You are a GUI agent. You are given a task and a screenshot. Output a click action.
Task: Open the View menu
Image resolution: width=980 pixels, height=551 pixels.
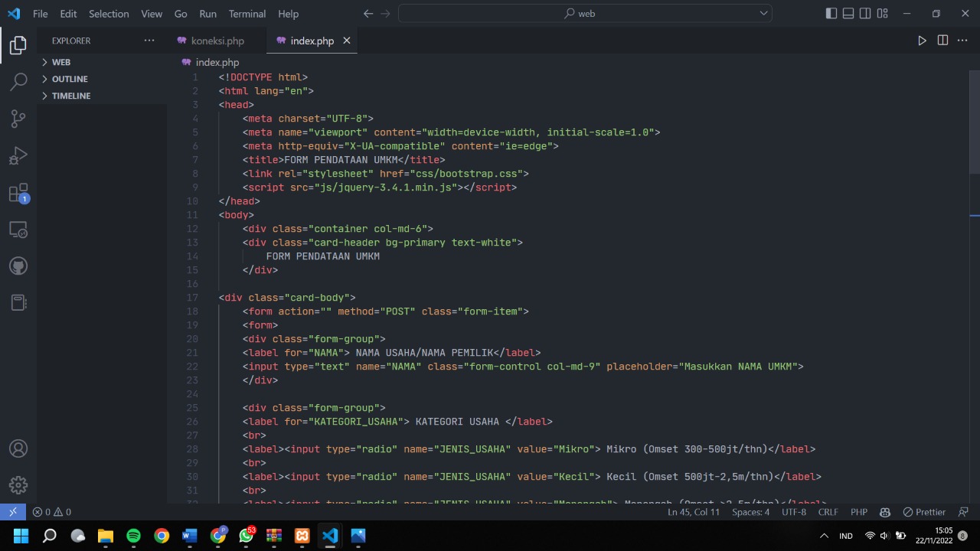pos(152,14)
